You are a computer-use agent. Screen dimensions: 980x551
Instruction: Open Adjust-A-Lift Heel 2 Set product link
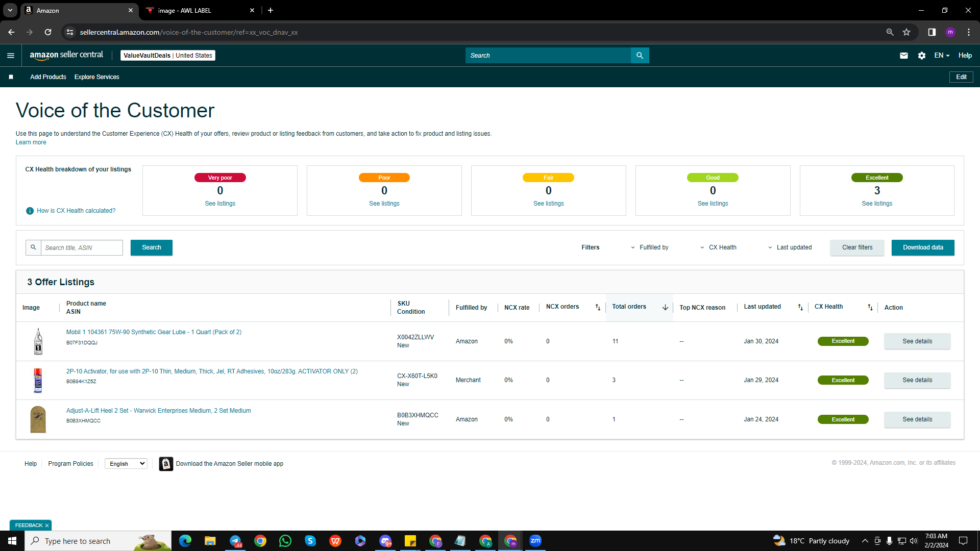click(158, 411)
